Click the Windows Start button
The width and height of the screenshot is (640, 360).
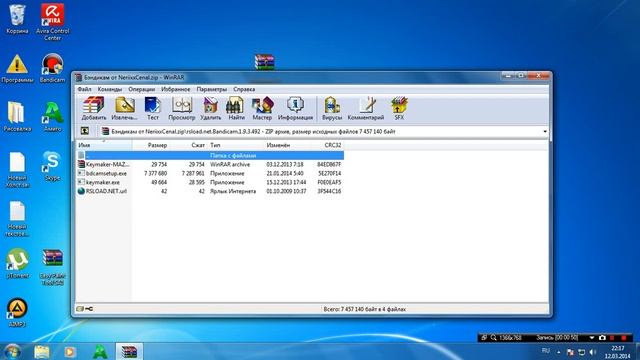pyautogui.click(x=11, y=351)
